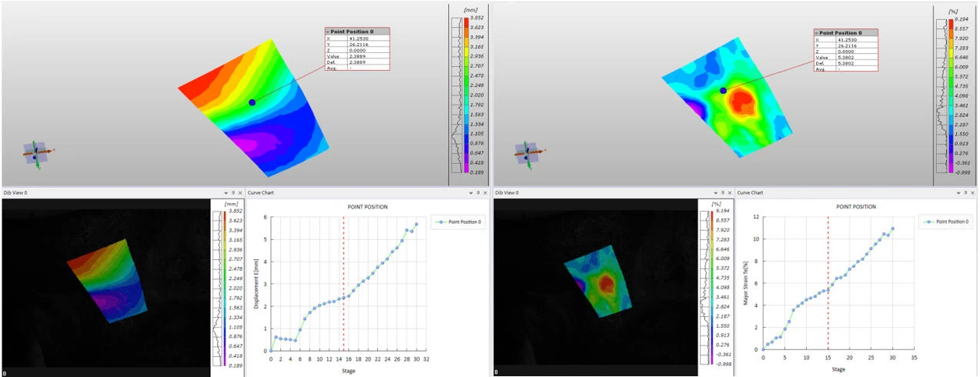The image size is (980, 377).
Task: Close the right Dib View 0 panel
Action: 730,192
